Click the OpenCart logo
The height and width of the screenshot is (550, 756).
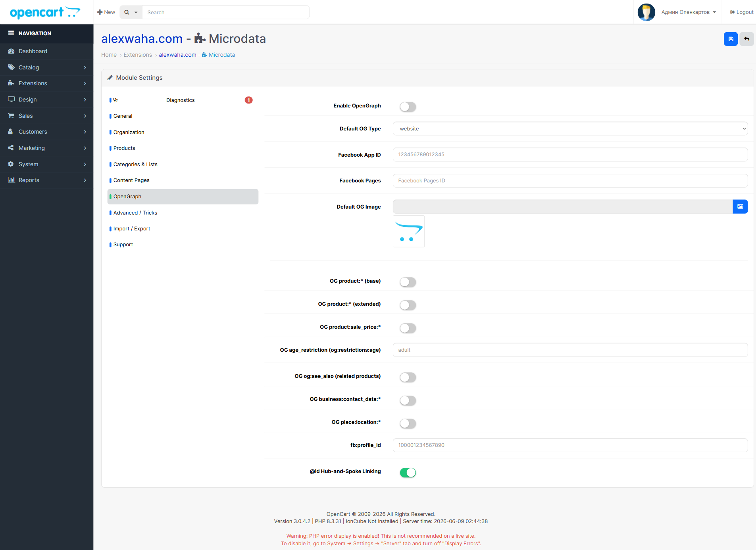(x=45, y=12)
